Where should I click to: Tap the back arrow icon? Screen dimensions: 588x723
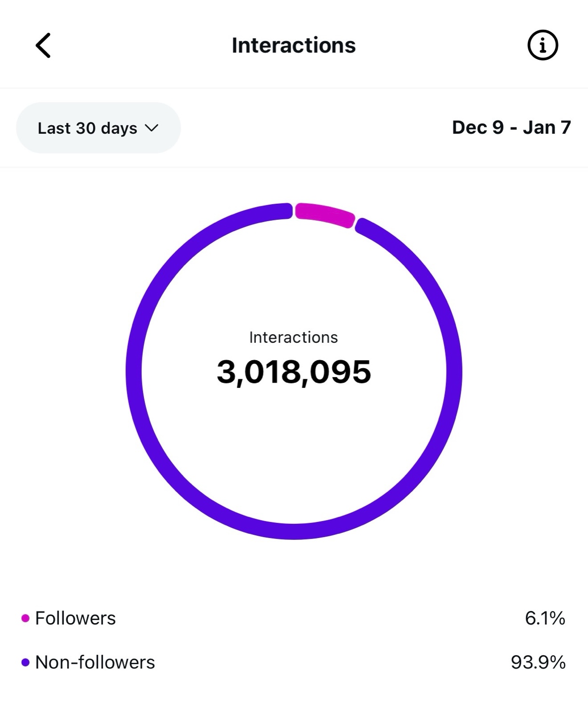tap(43, 46)
